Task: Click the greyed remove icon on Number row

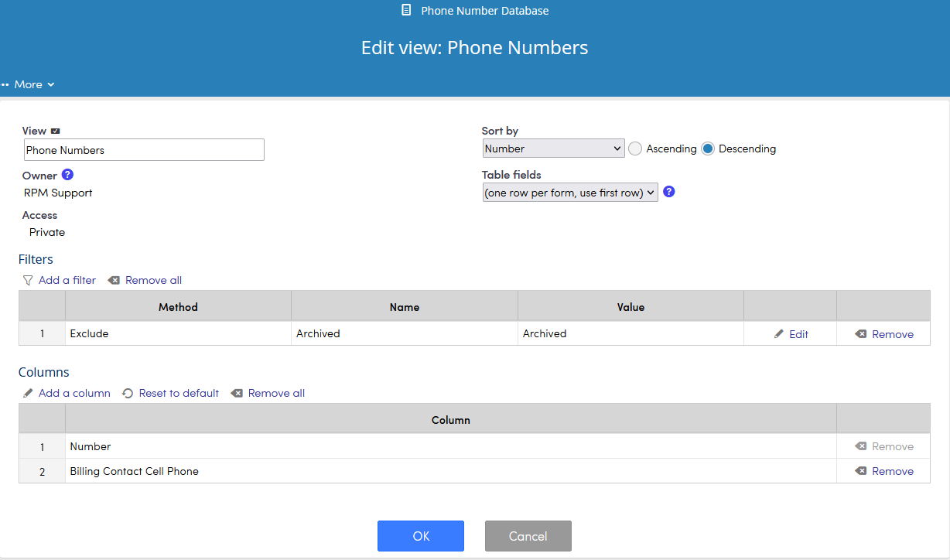Action: [x=861, y=446]
